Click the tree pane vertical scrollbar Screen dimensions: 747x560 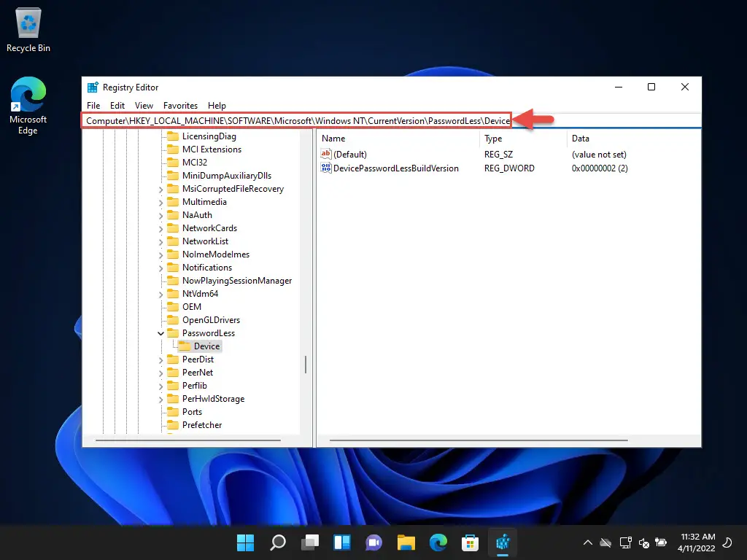click(306, 365)
